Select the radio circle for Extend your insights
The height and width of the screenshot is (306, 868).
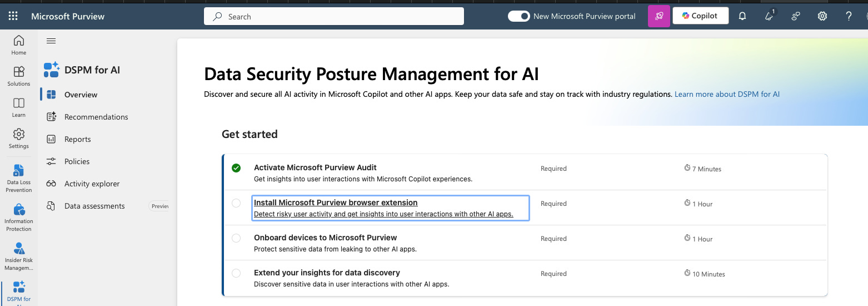click(236, 273)
